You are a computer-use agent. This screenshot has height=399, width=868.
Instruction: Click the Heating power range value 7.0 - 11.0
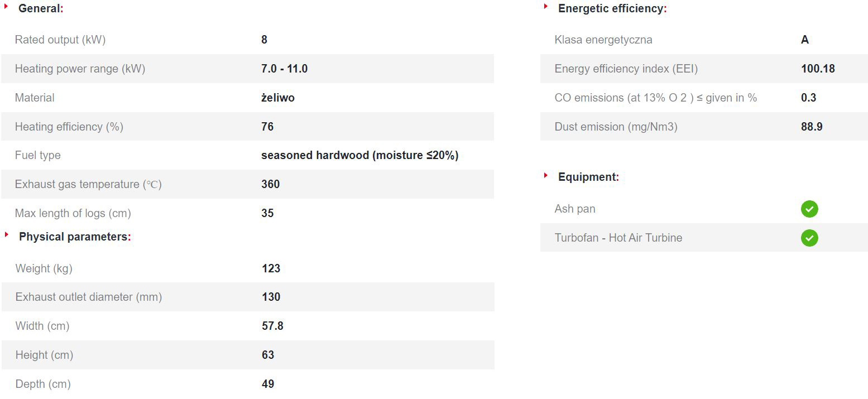(285, 69)
